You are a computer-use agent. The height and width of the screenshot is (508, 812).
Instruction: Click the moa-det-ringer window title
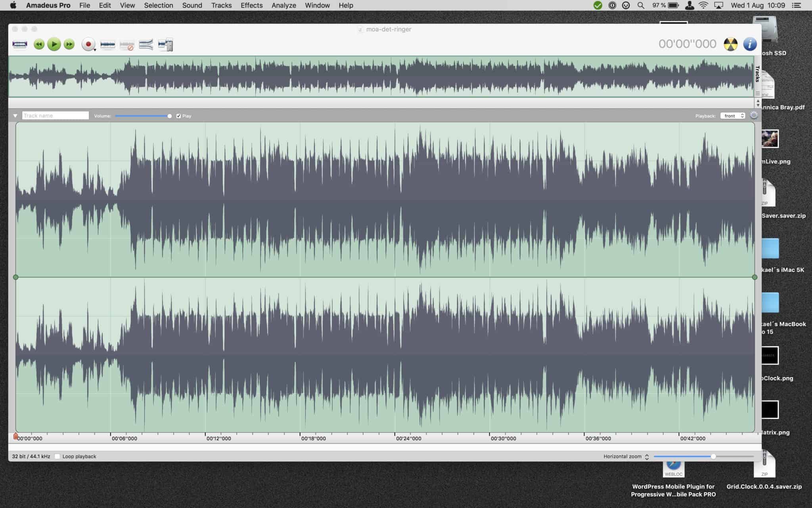[x=389, y=29]
